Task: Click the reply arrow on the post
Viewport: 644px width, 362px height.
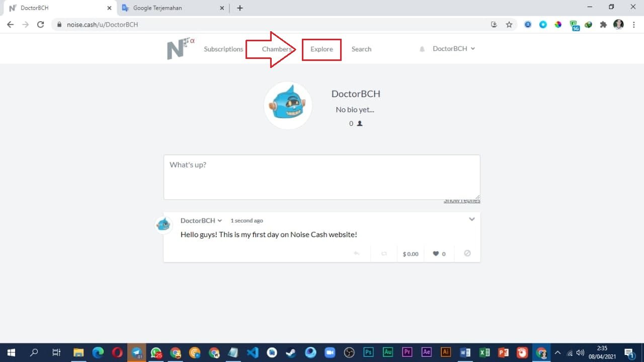Action: click(357, 253)
